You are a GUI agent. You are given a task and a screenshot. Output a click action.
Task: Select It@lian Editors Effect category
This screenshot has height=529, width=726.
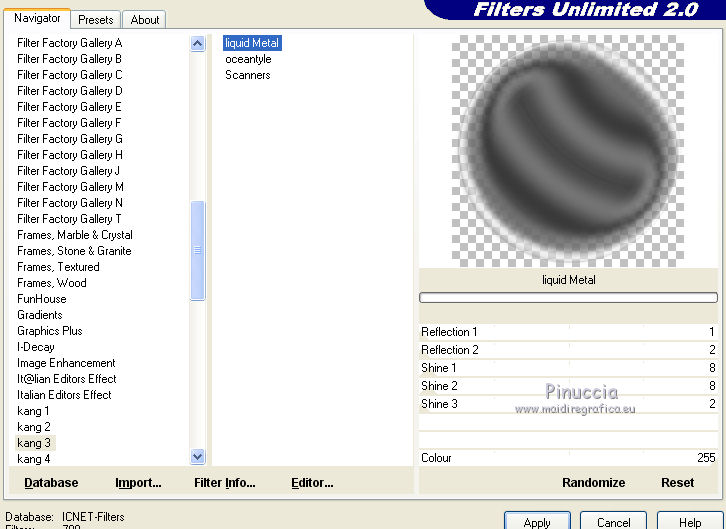click(67, 379)
